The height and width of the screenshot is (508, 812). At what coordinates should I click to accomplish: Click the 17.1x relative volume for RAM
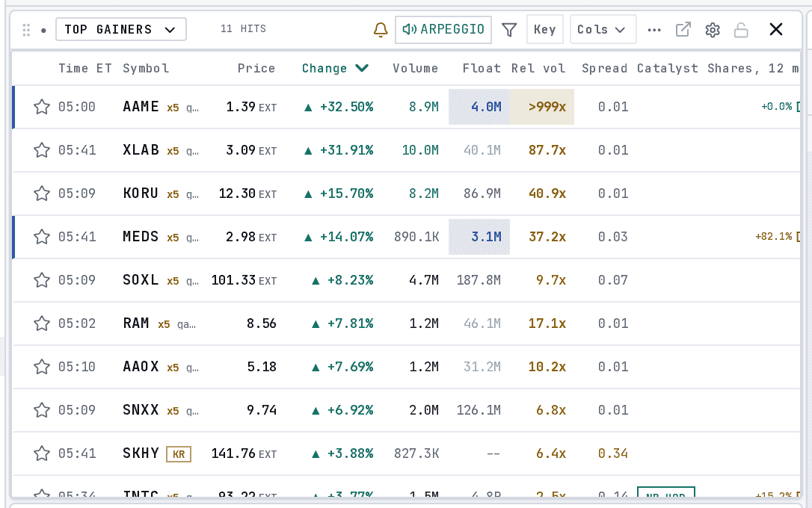pyautogui.click(x=547, y=323)
